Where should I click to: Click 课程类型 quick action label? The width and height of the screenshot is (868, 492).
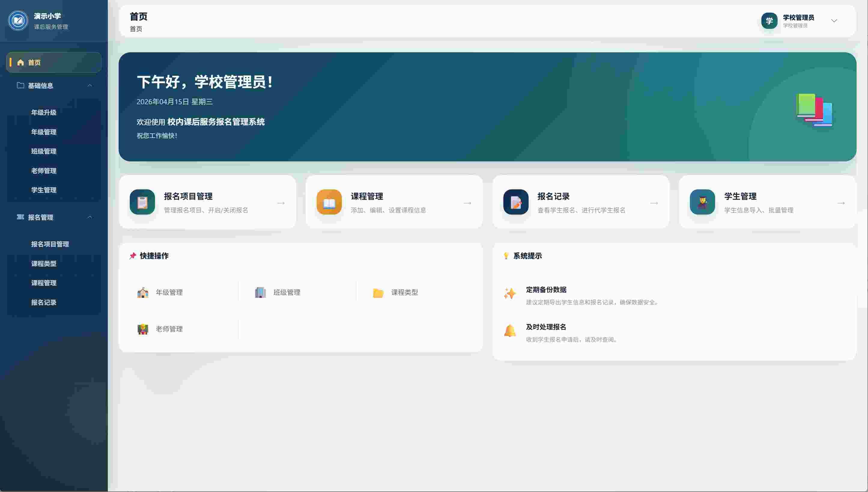[x=405, y=292]
